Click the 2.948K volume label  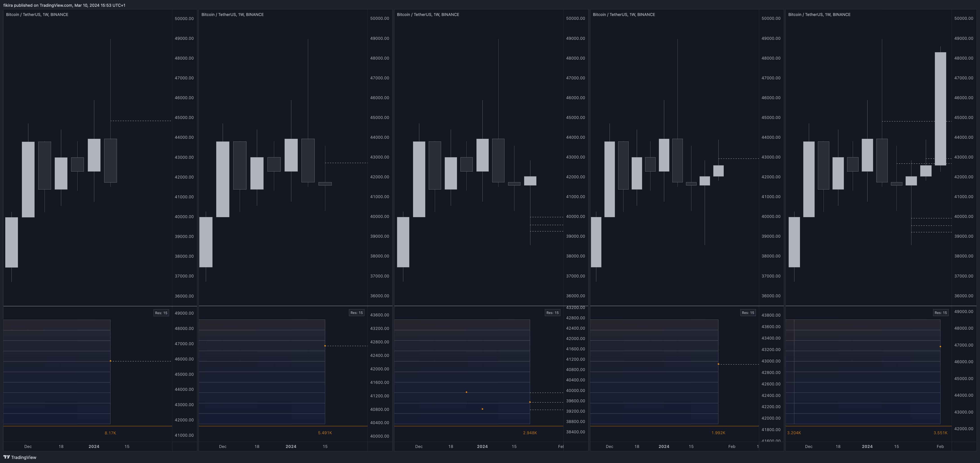530,433
